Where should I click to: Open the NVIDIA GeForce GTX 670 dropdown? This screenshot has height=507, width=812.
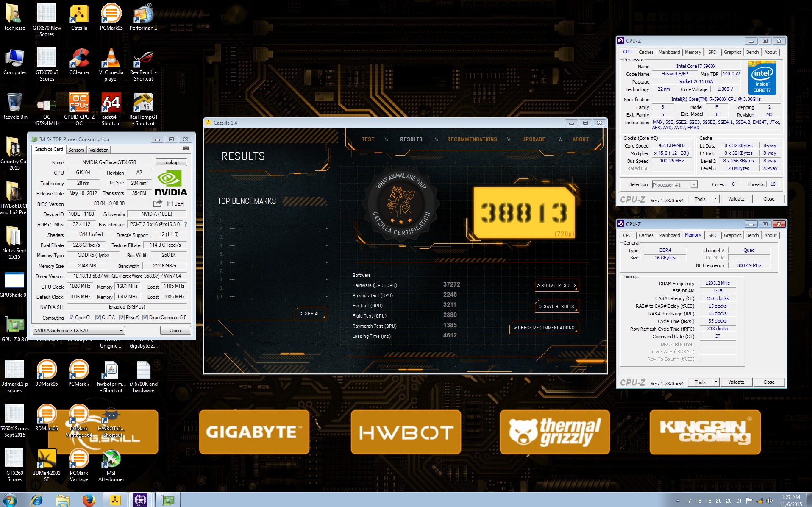78,331
